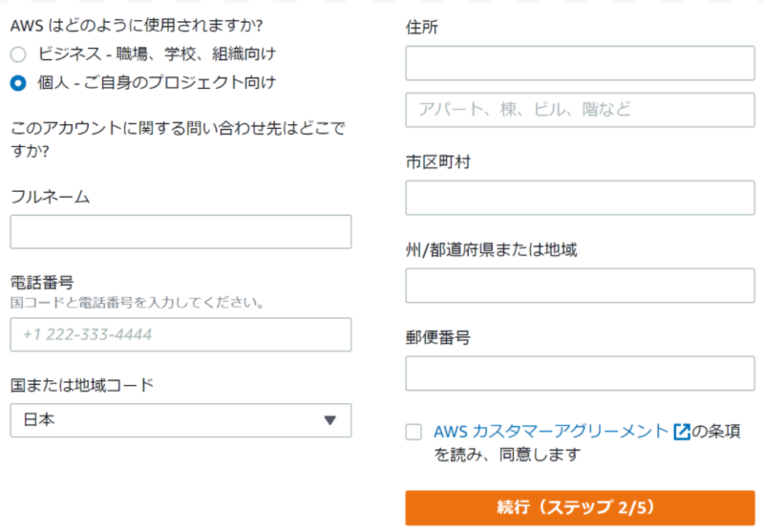The height and width of the screenshot is (532, 764).
Task: Open the AWS カスタマーアグリーメント link
Action: tap(551, 432)
